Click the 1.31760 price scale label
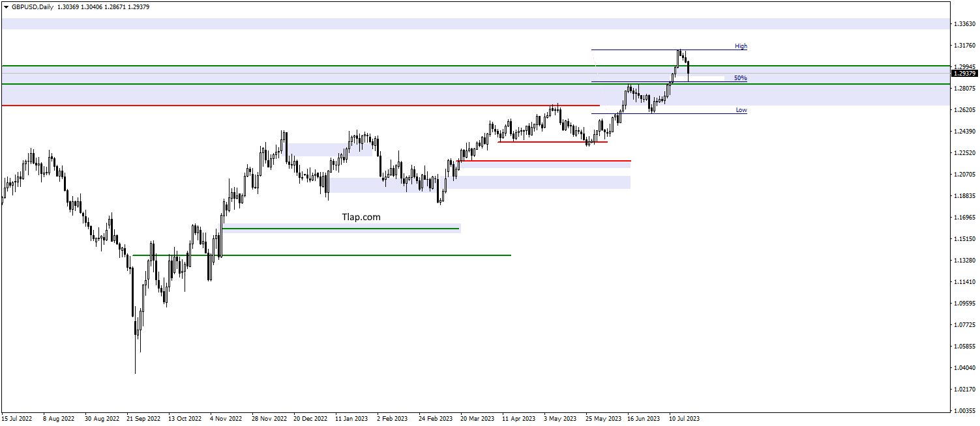This screenshot has width=980, height=426. coord(964,46)
